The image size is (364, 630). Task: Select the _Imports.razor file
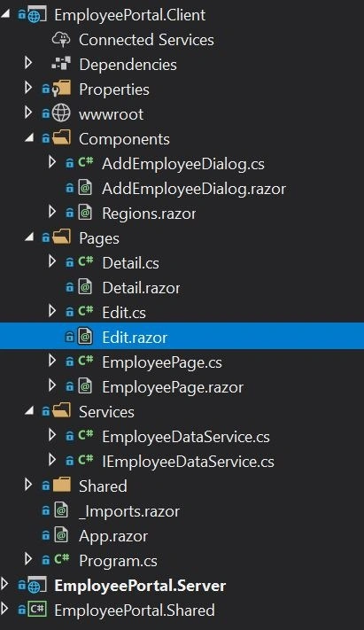[x=129, y=511]
